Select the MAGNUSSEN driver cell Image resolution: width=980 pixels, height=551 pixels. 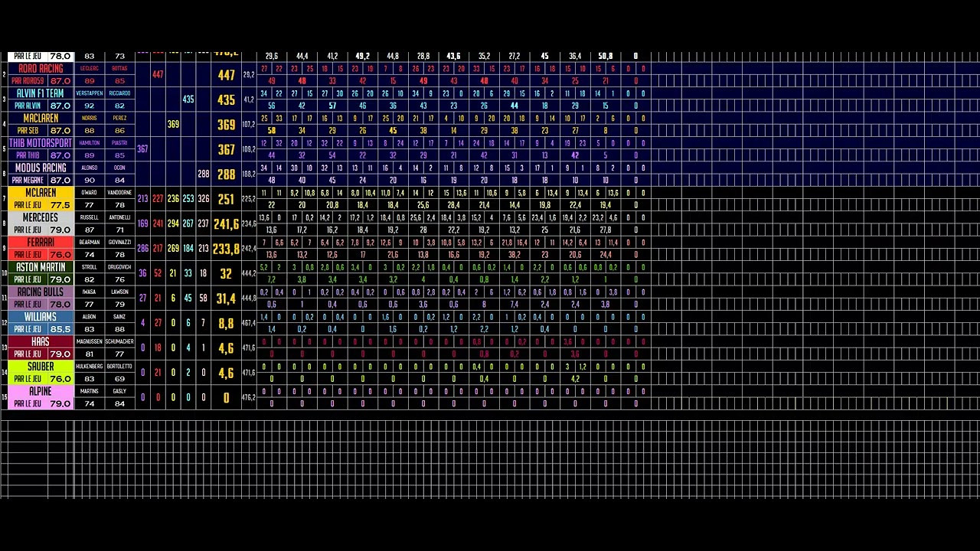pos(90,341)
